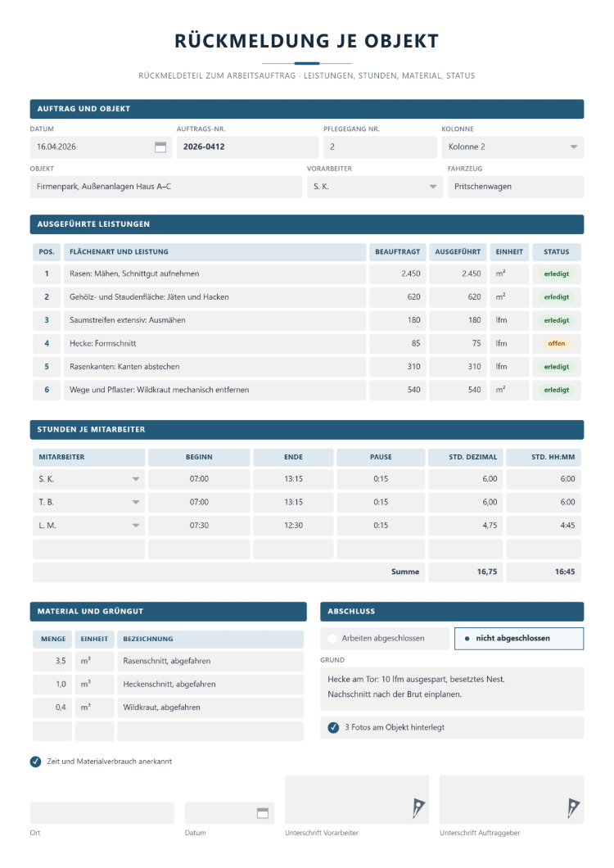Click 'erledigt' status for Rasenkanten
Image resolution: width=614 pixels, height=868 pixels.
click(557, 367)
